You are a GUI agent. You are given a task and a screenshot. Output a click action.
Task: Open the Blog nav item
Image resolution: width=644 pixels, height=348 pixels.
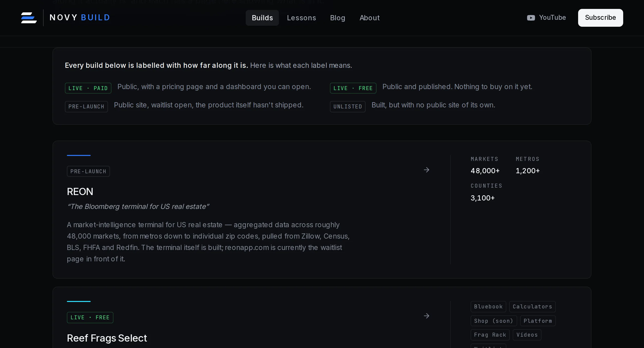pyautogui.click(x=338, y=18)
